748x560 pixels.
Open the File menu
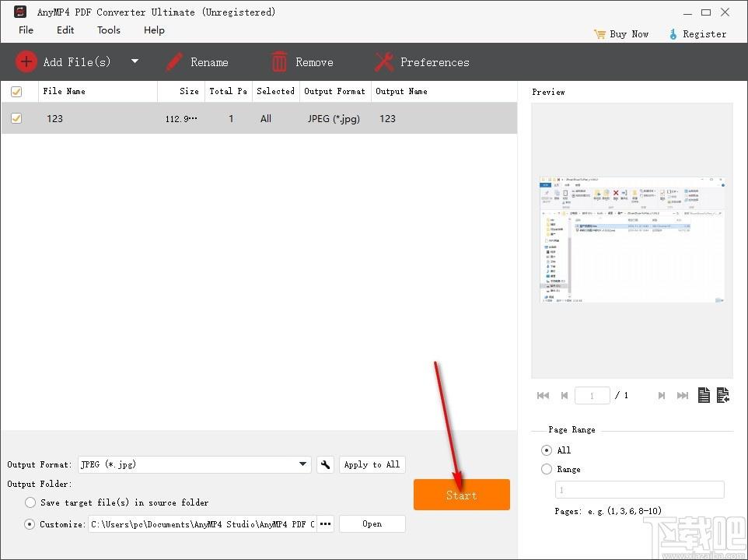(x=26, y=30)
